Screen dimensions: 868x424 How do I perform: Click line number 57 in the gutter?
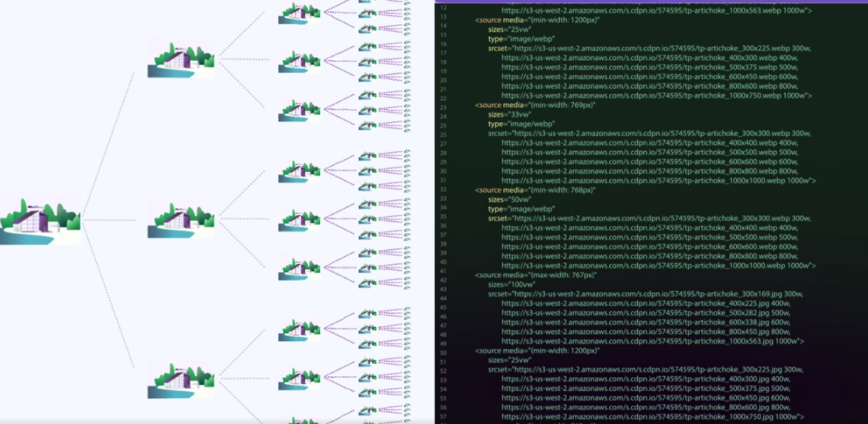click(443, 416)
